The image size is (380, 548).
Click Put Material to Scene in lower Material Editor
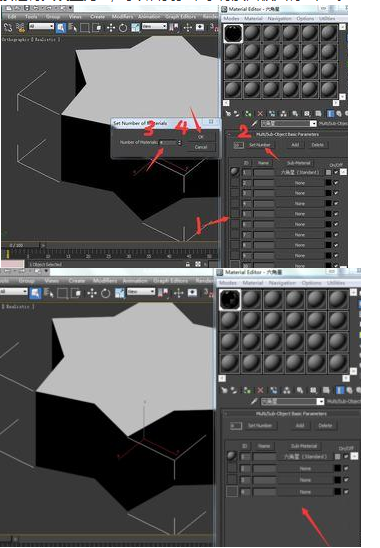tap(234, 390)
